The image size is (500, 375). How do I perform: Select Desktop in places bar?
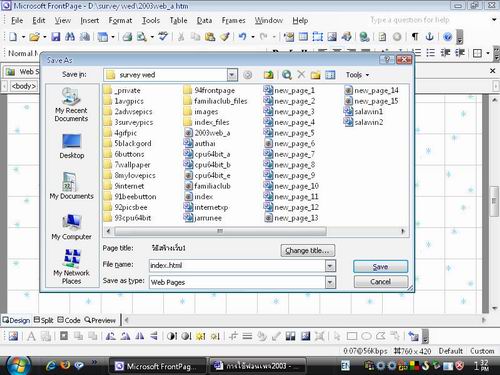pyautogui.click(x=72, y=146)
